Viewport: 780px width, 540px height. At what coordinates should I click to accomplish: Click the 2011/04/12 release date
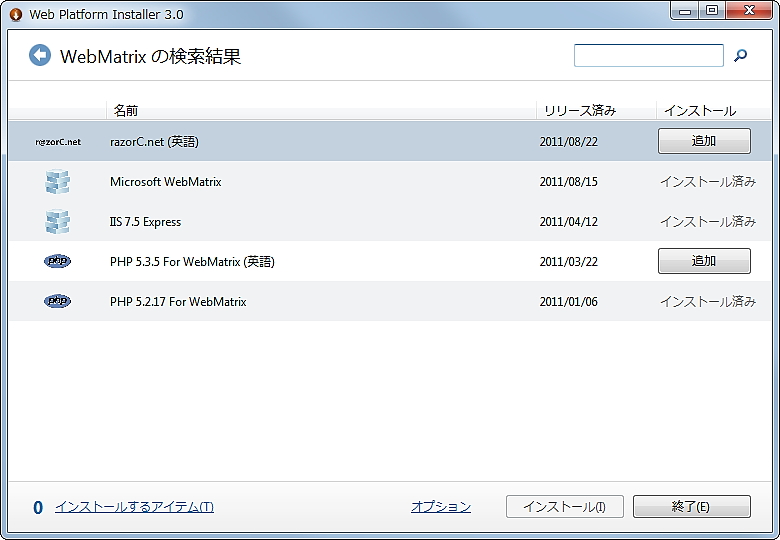[x=569, y=222]
